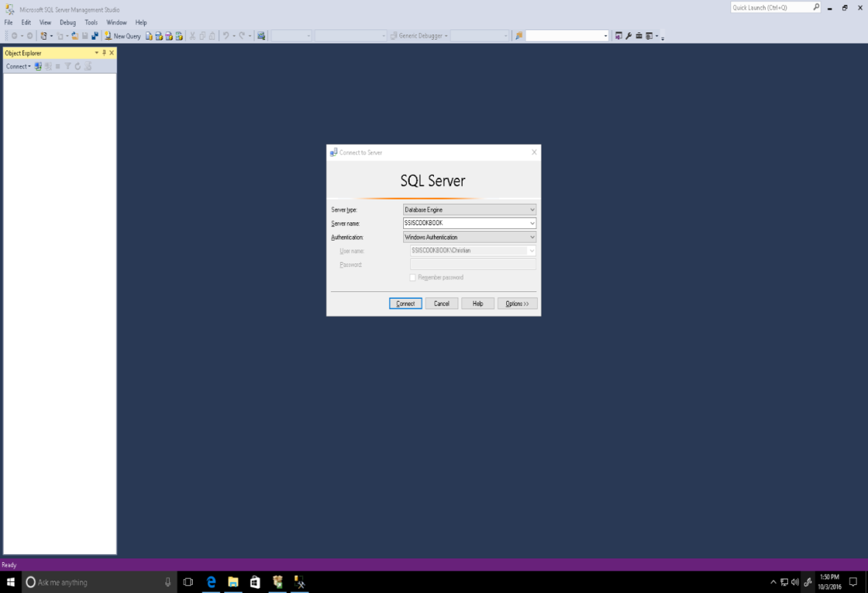868x593 pixels.
Task: Click the Copy icon in toolbar
Action: (202, 36)
